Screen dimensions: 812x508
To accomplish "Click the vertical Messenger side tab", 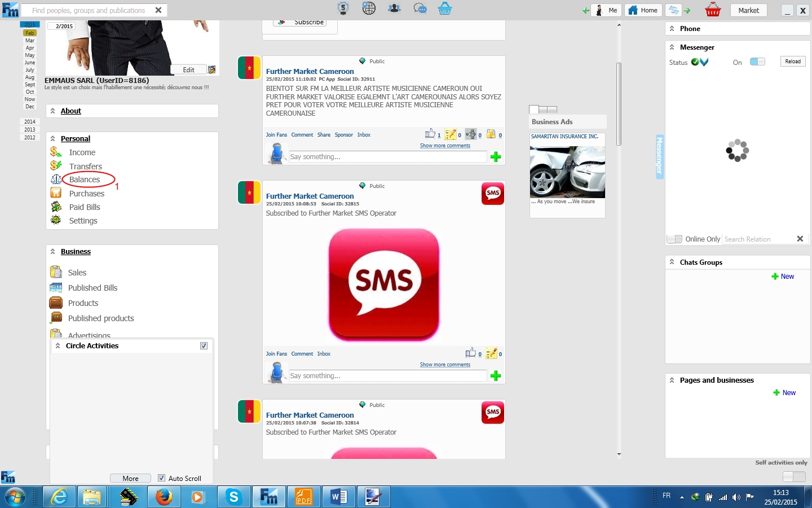I will click(x=659, y=157).
